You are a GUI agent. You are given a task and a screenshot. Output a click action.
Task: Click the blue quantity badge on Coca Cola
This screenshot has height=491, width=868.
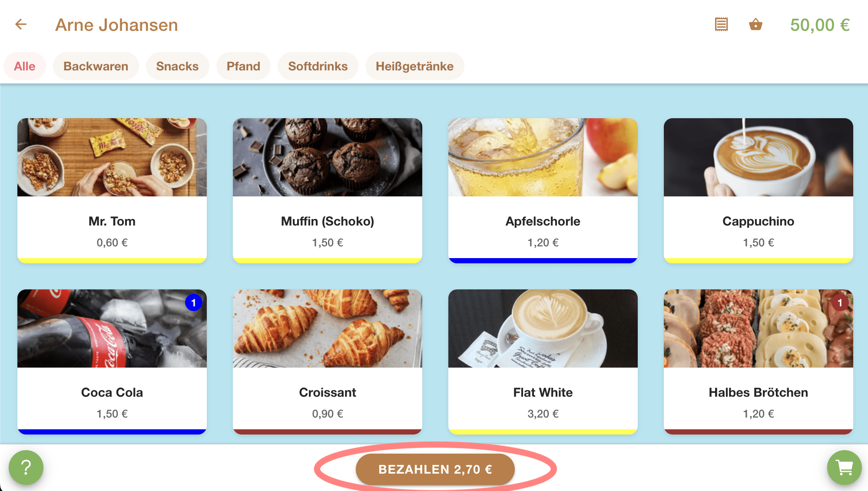coord(193,303)
